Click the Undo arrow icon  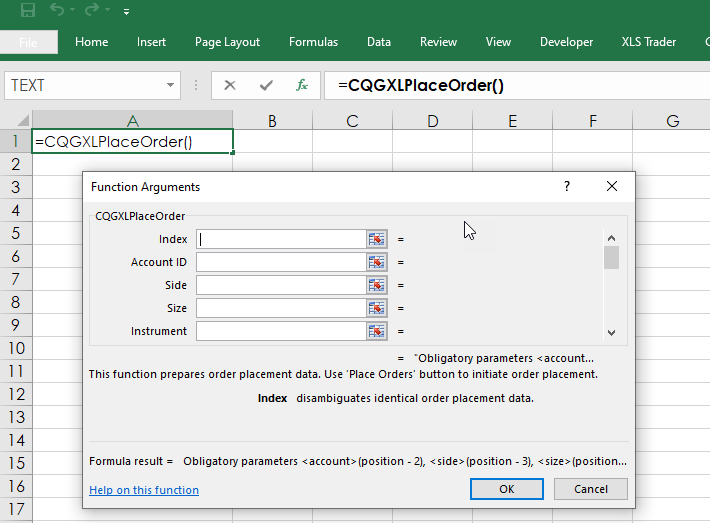(58, 11)
